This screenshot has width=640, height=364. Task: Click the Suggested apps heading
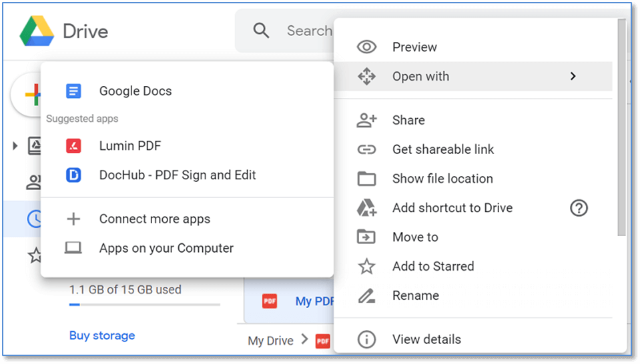point(82,119)
